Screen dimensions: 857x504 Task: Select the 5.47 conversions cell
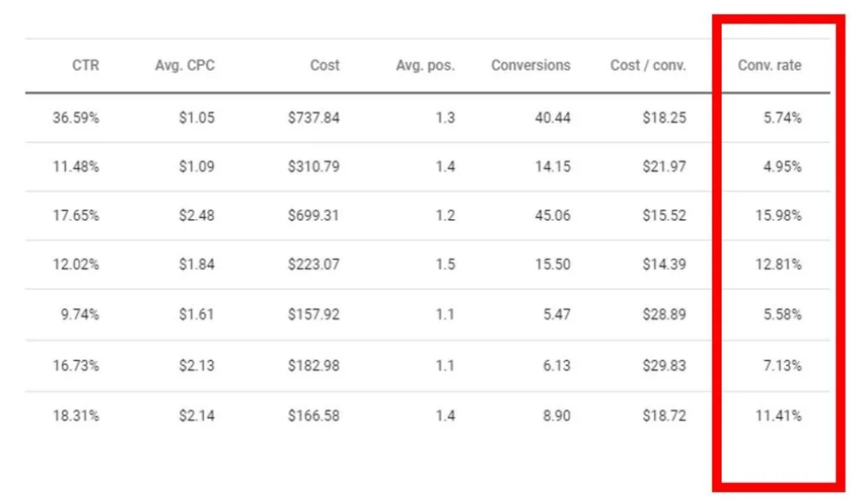coord(557,315)
